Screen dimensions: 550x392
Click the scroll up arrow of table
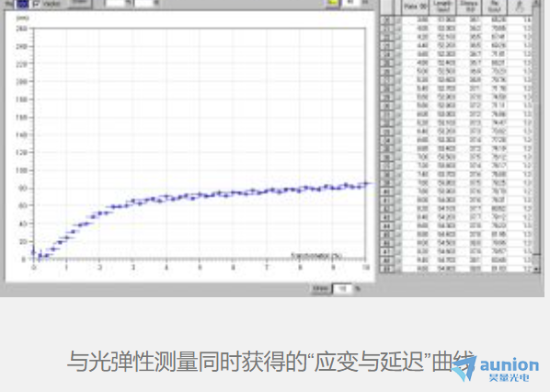pos(536,3)
